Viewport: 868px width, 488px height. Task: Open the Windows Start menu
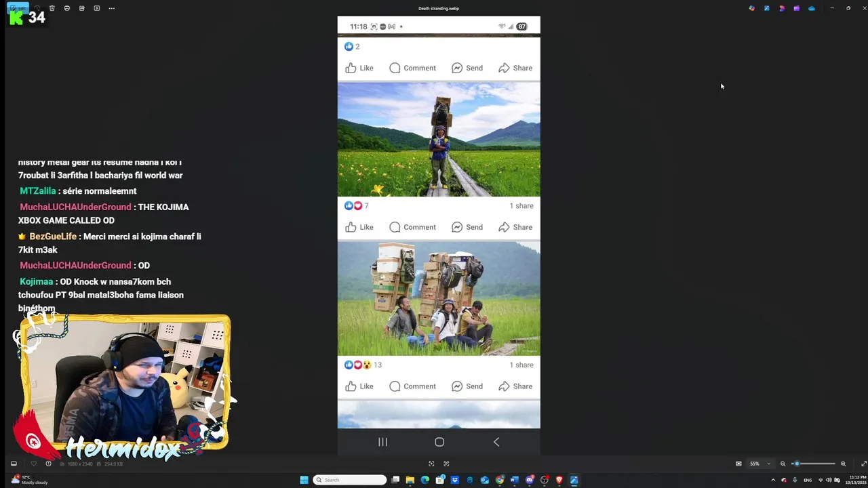[304, 480]
